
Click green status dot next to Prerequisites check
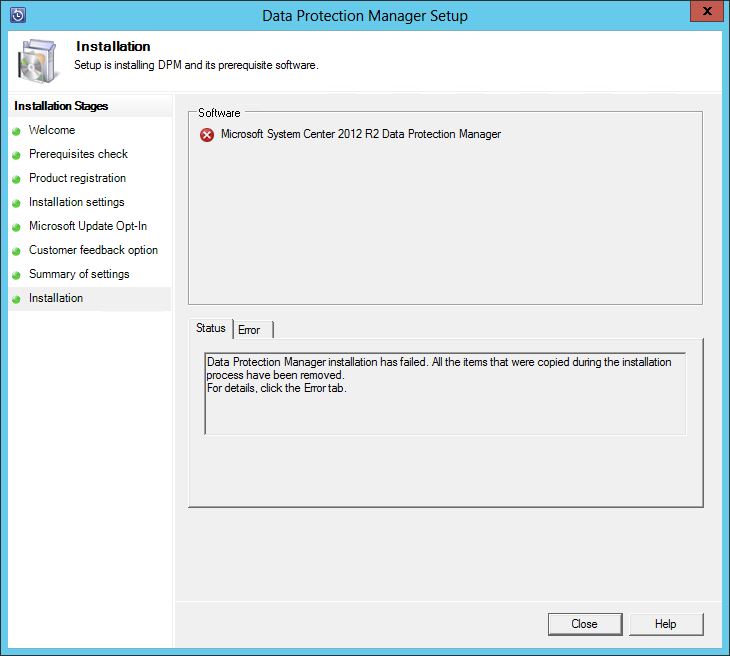(x=16, y=155)
